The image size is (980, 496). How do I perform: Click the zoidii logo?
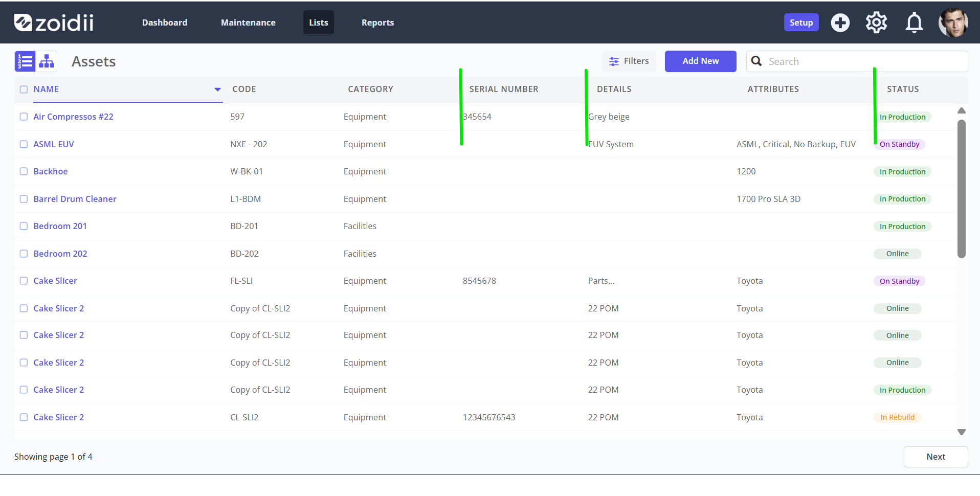click(54, 22)
